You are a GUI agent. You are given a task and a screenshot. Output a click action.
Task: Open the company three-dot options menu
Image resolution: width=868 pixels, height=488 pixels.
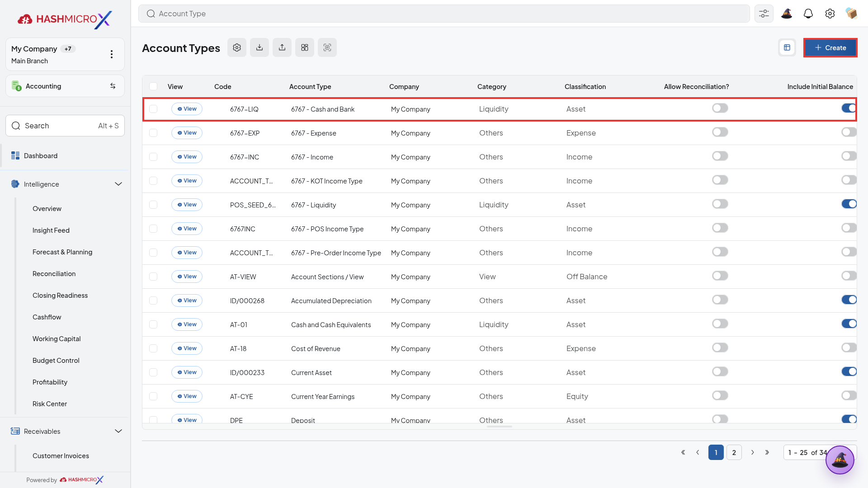click(112, 54)
